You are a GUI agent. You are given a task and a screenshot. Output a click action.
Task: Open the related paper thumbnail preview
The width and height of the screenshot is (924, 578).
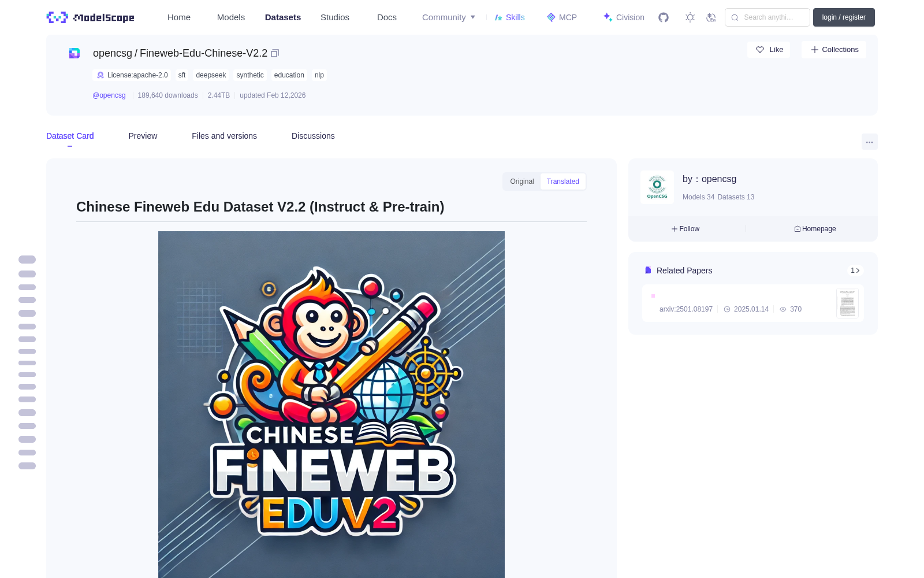[x=847, y=303]
